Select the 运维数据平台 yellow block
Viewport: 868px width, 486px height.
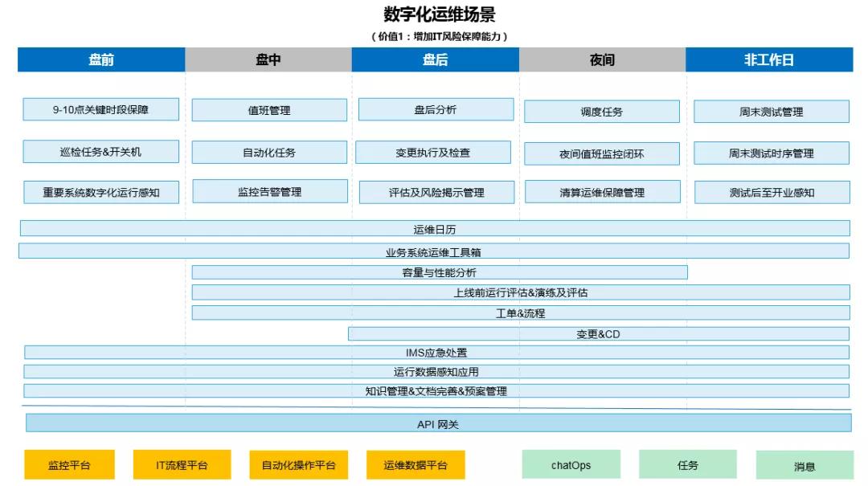click(x=415, y=464)
